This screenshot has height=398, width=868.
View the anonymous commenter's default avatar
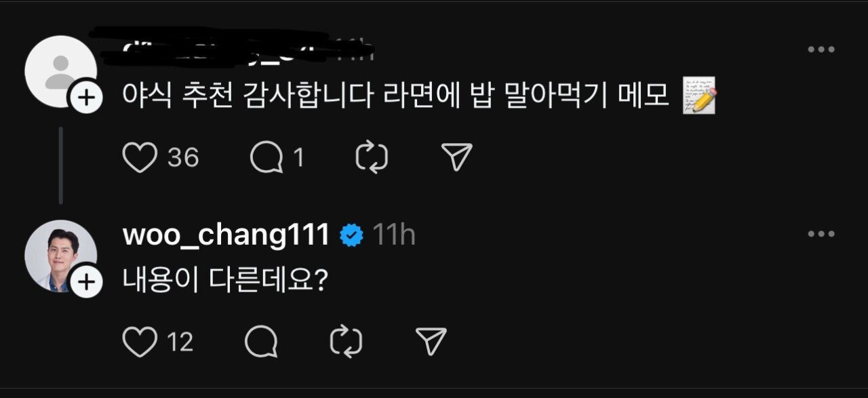tap(60, 71)
